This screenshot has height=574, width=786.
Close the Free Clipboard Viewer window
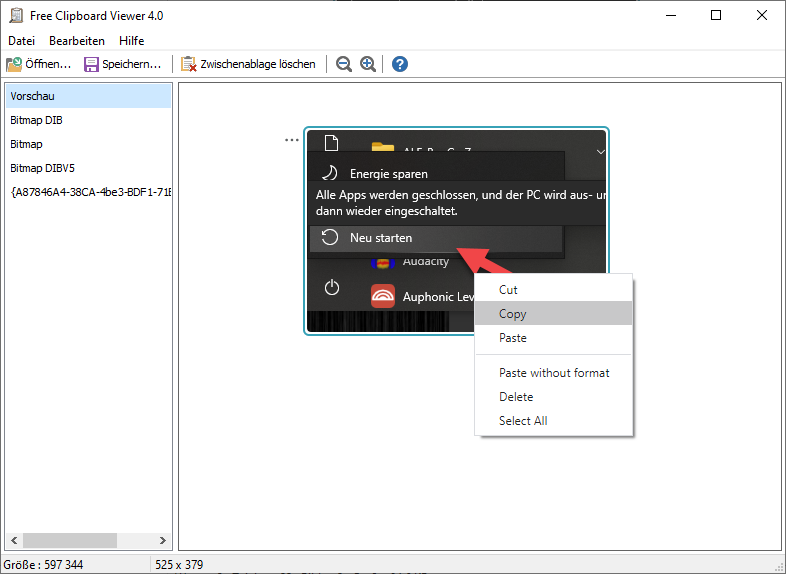coord(762,15)
